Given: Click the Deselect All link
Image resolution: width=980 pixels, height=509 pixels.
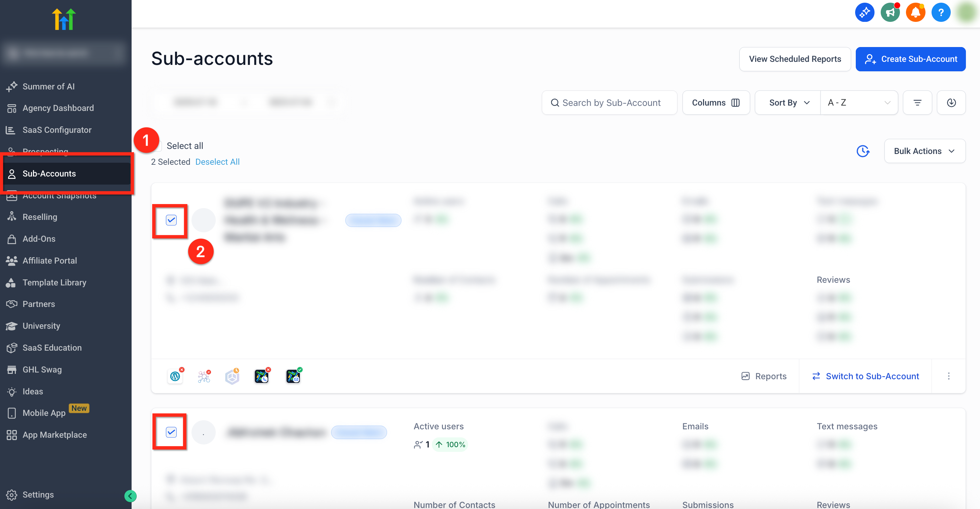Looking at the screenshot, I should click(217, 162).
